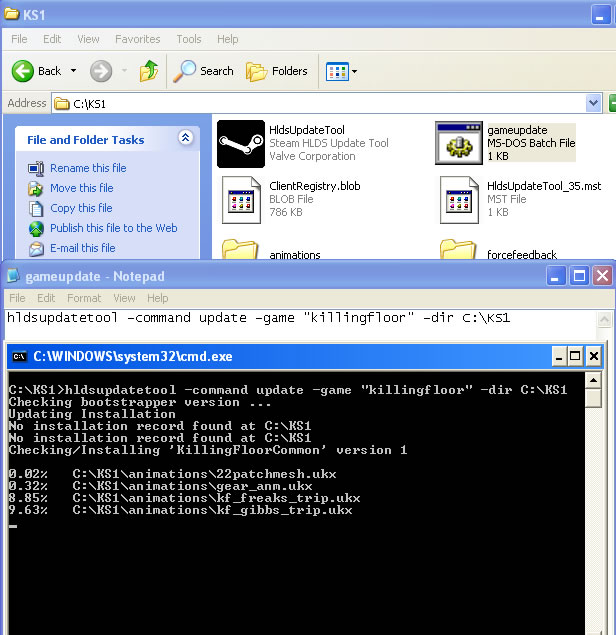This screenshot has width=616, height=635.
Task: Click Copy this file link
Action: [x=81, y=208]
